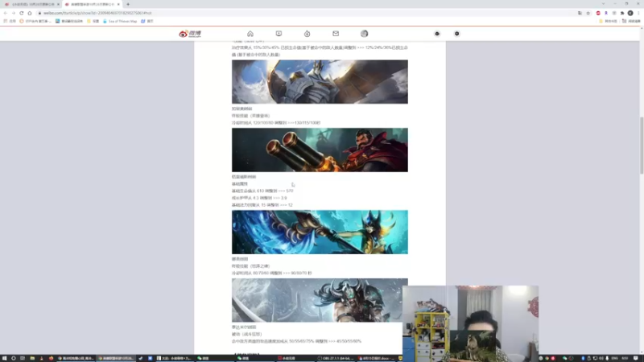Click the red extension icon in toolbar

tap(598, 13)
